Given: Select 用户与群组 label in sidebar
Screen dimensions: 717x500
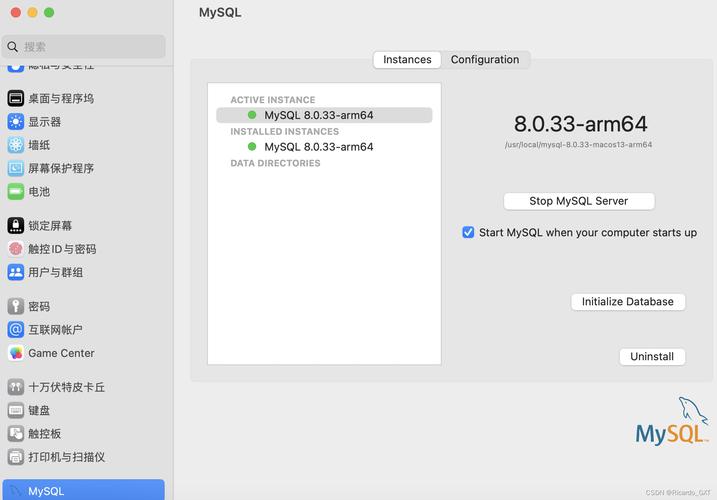Looking at the screenshot, I should (55, 273).
